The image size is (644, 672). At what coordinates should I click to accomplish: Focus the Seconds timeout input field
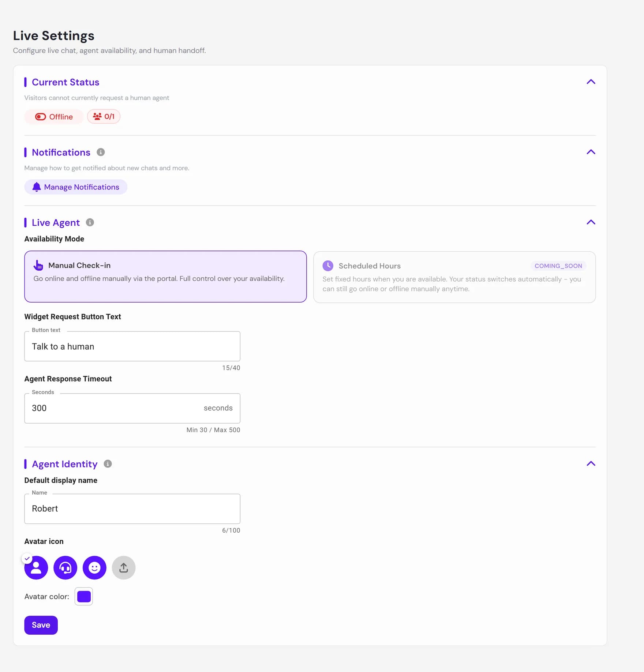132,408
